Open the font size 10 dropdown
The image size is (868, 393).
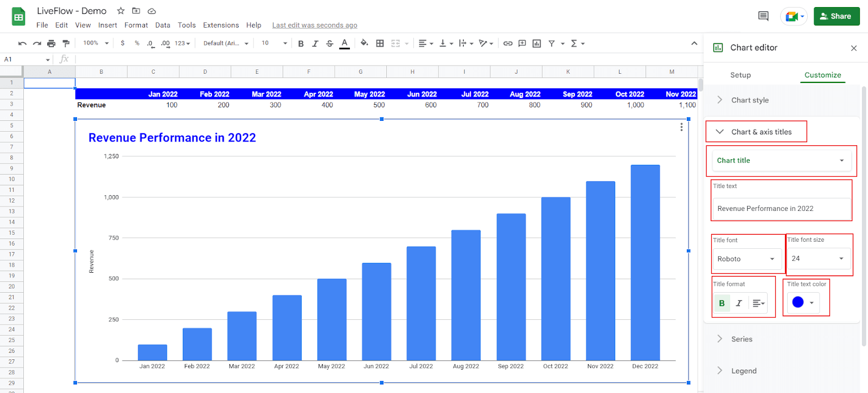pos(274,43)
